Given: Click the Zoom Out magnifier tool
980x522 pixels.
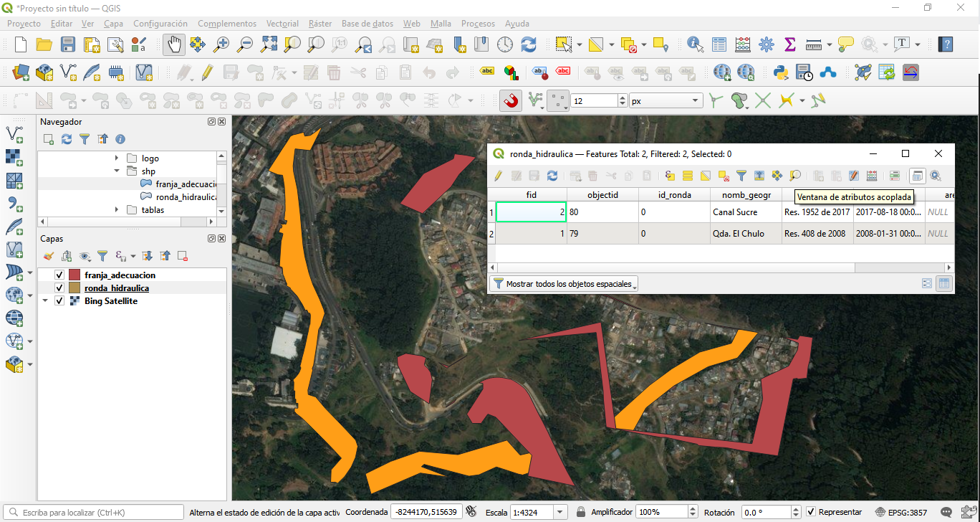Looking at the screenshot, I should [x=245, y=44].
